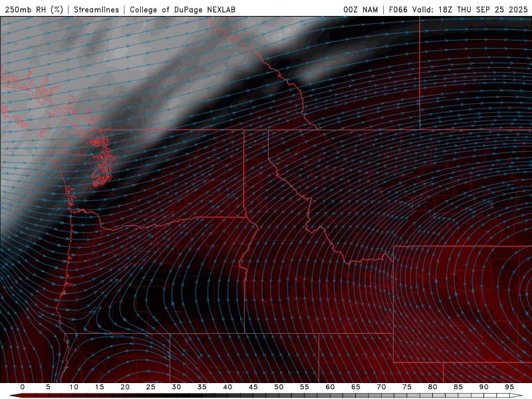Click the "00Z NAM" model run label
This screenshot has height=399, width=532.
point(360,9)
